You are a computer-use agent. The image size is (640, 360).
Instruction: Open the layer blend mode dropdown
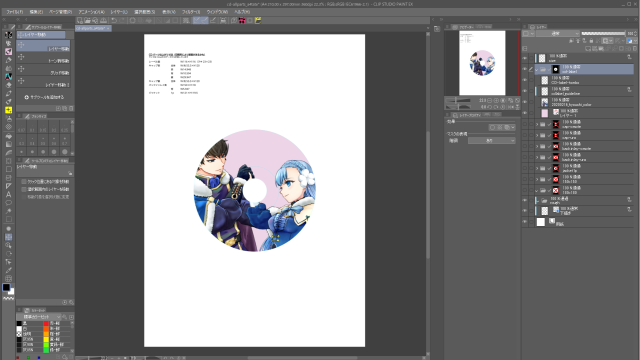pyautogui.click(x=558, y=33)
